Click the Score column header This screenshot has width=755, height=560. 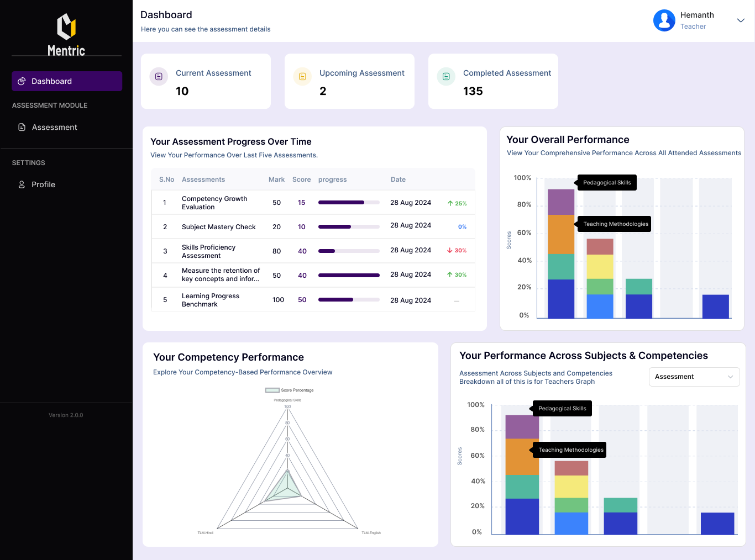click(301, 179)
